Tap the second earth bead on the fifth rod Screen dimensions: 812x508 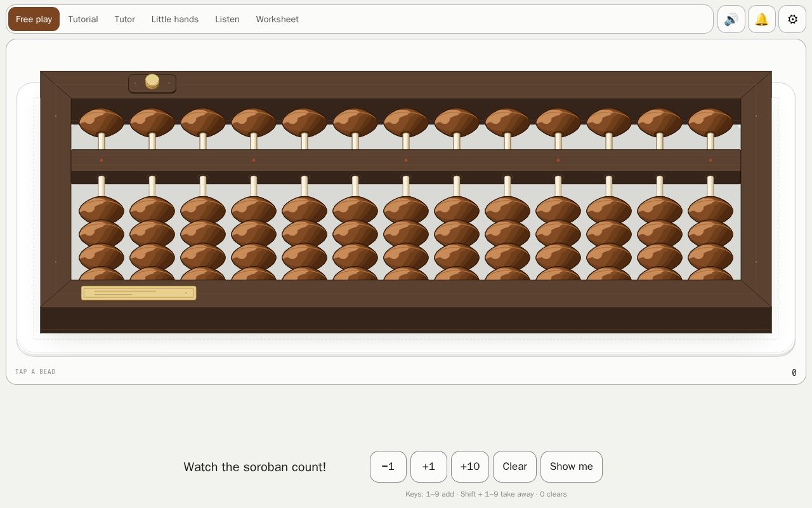304,233
